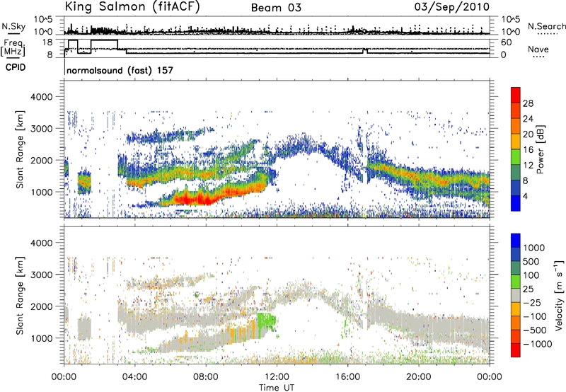Click the 'Slant Range [km]' label of velocity panel
This screenshot has height=392, width=566.
[x=20, y=295]
